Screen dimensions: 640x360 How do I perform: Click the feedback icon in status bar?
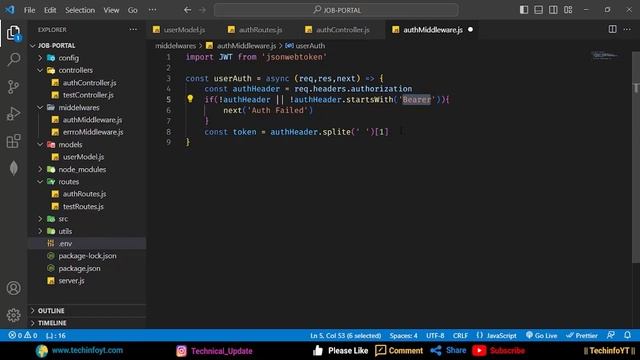click(611, 335)
